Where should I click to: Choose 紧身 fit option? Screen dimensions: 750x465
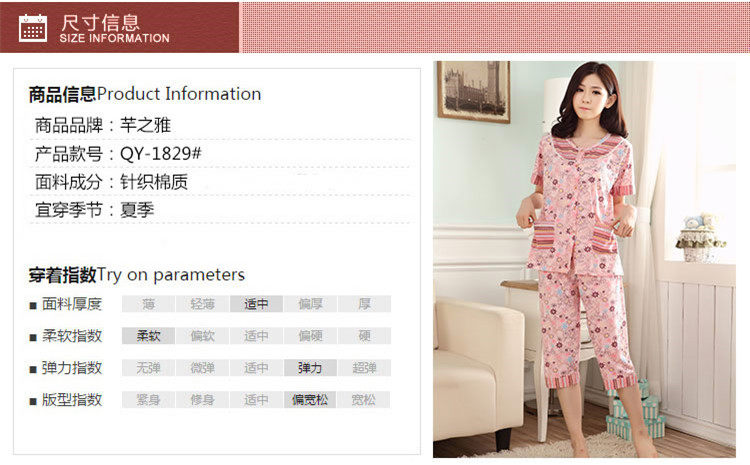[148, 399]
